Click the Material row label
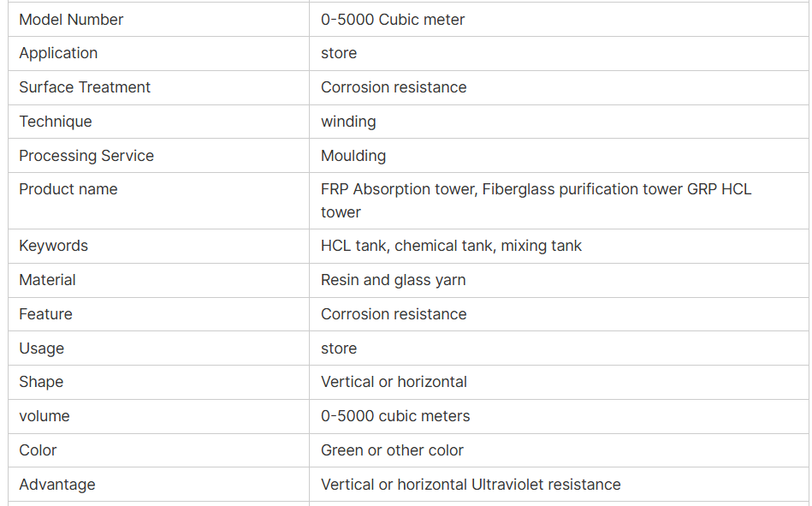This screenshot has width=812, height=506. 47,280
